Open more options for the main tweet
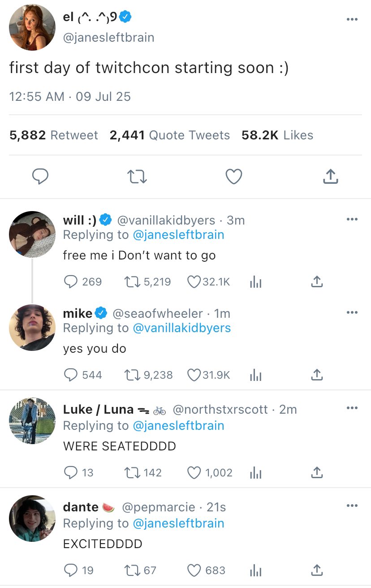371x588 pixels. [352, 19]
